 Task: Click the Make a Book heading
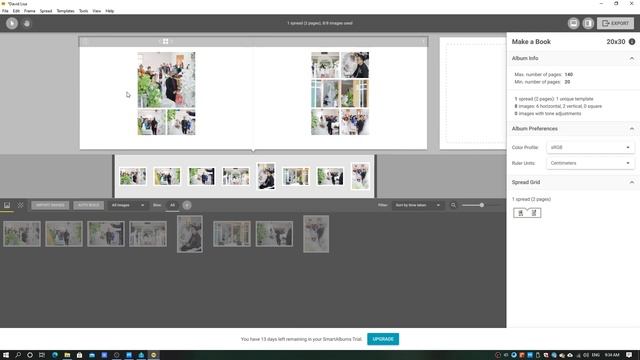point(531,42)
